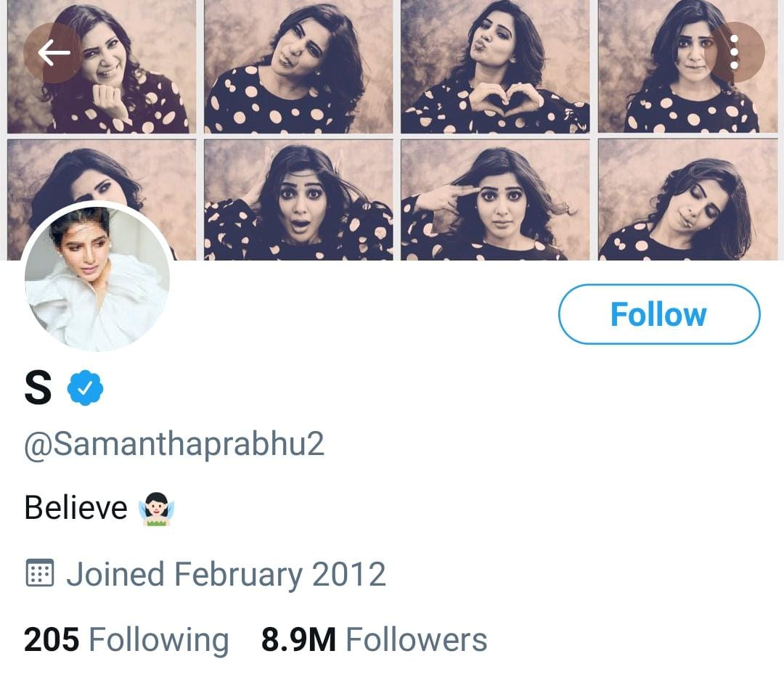This screenshot has width=784, height=680.
Task: Open top-row header photo with tilted head
Action: point(298,67)
